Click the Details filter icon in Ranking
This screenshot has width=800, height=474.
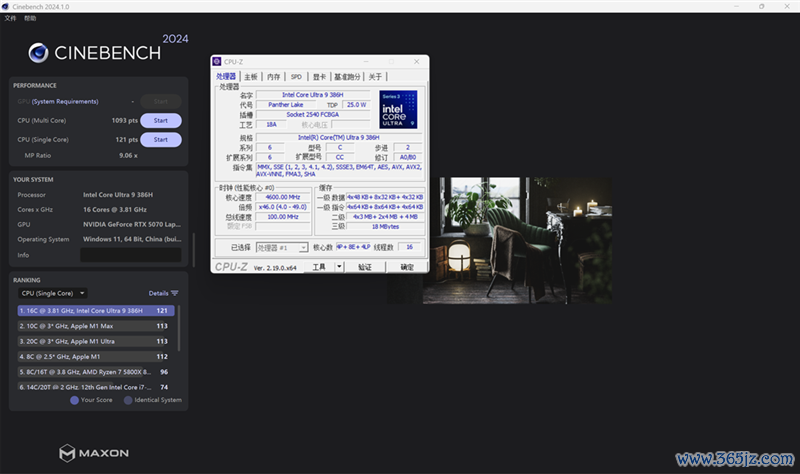(x=175, y=293)
